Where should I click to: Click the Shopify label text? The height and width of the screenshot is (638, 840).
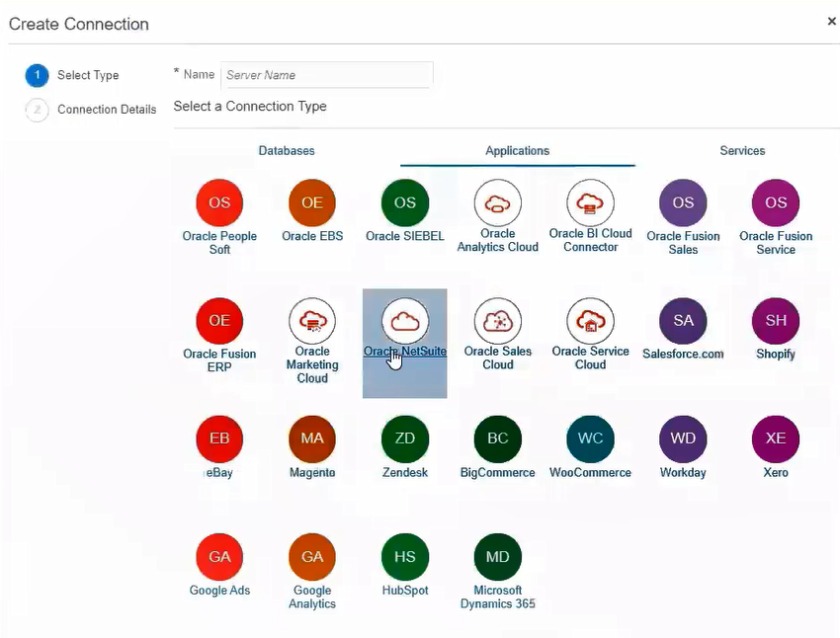click(776, 354)
